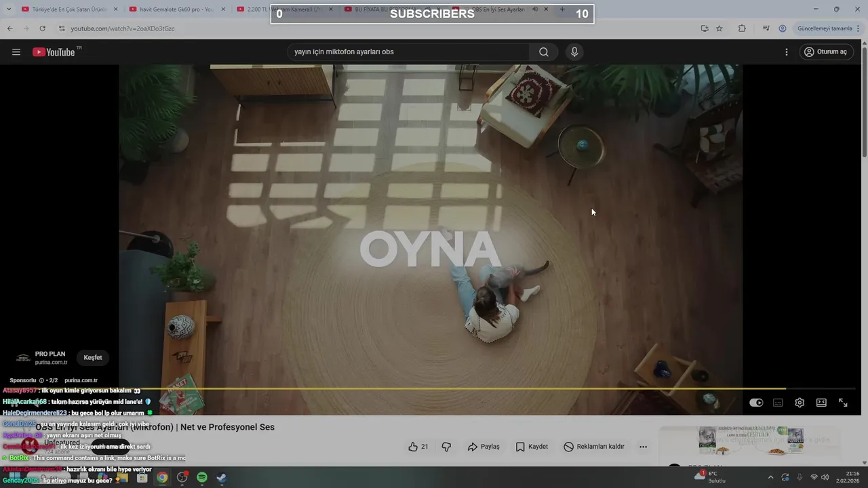The height and width of the screenshot is (488, 868).
Task: Click the PRO PLAN ad logo thumbnail
Action: (x=23, y=358)
